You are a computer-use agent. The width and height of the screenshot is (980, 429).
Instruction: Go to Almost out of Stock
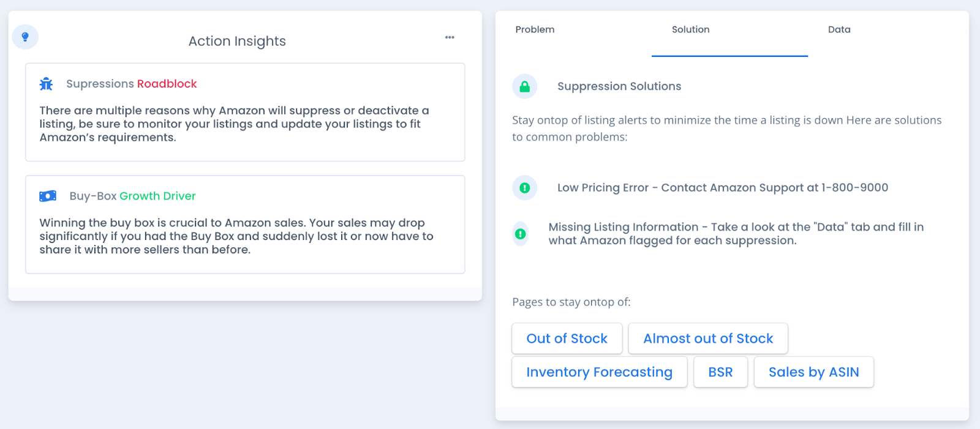[x=708, y=338]
